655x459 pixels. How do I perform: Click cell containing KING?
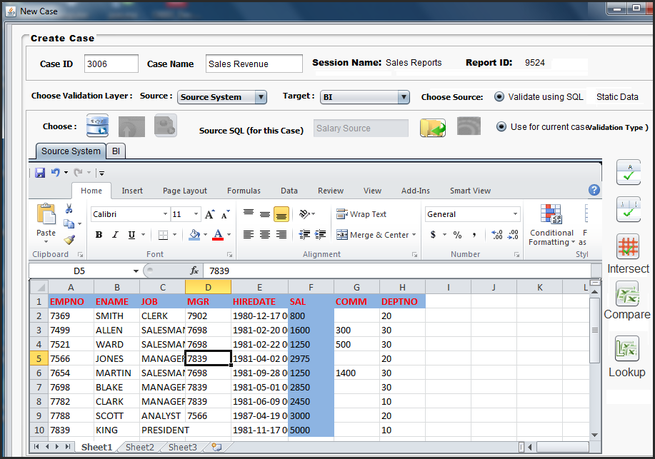[117, 430]
